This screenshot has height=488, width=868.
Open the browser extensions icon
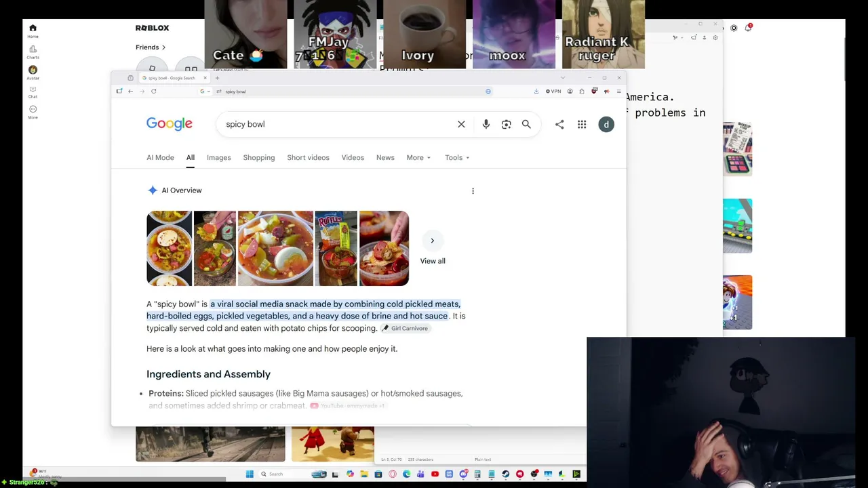(582, 91)
